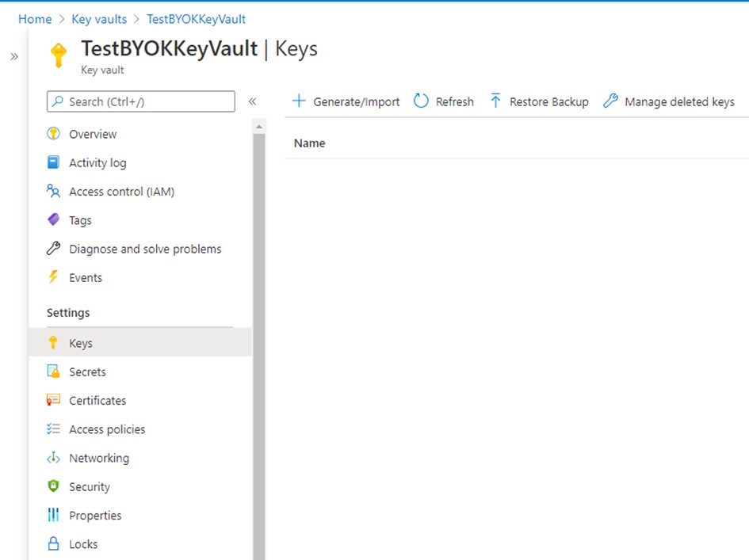The height and width of the screenshot is (560, 749).
Task: Click TestBYOKKeyVault breadcrumb link
Action: click(196, 19)
